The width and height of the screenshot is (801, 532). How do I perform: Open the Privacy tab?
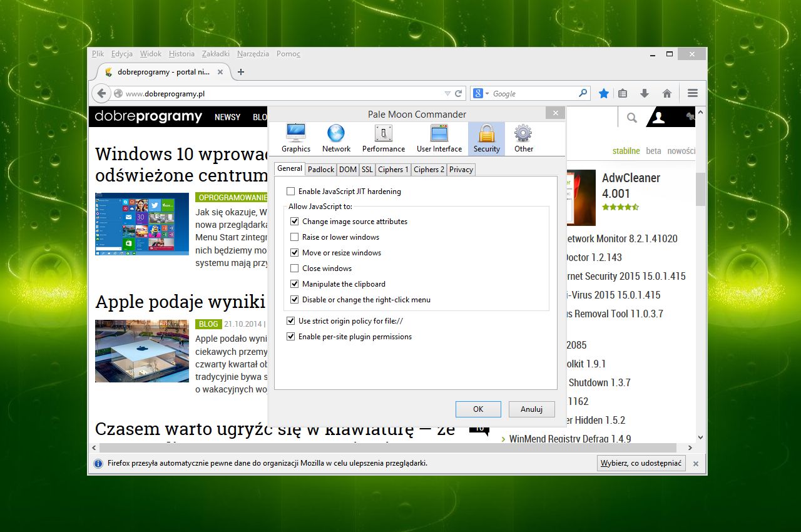point(461,170)
